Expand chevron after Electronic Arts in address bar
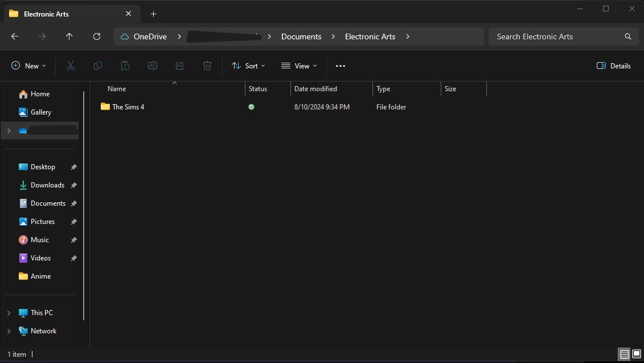This screenshot has height=363, width=644. (408, 36)
